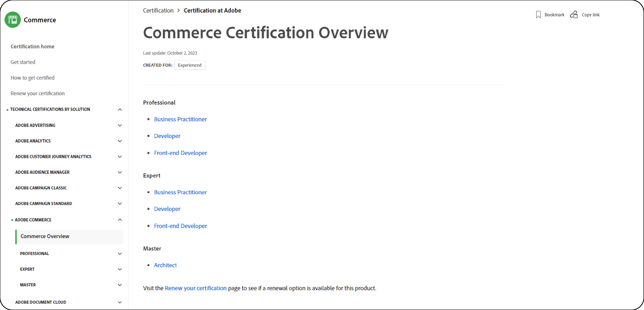
Task: Expand Adobe Customer Journey Analytics chevron
Action: pyautogui.click(x=120, y=157)
